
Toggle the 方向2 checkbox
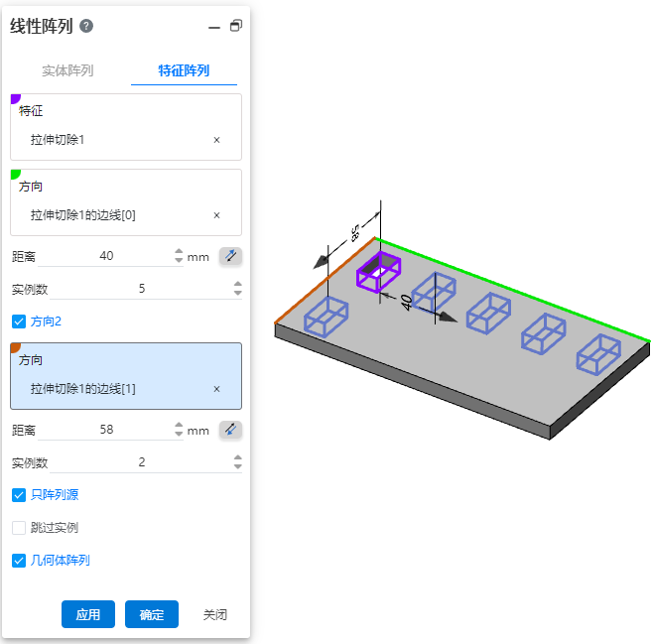pos(19,322)
